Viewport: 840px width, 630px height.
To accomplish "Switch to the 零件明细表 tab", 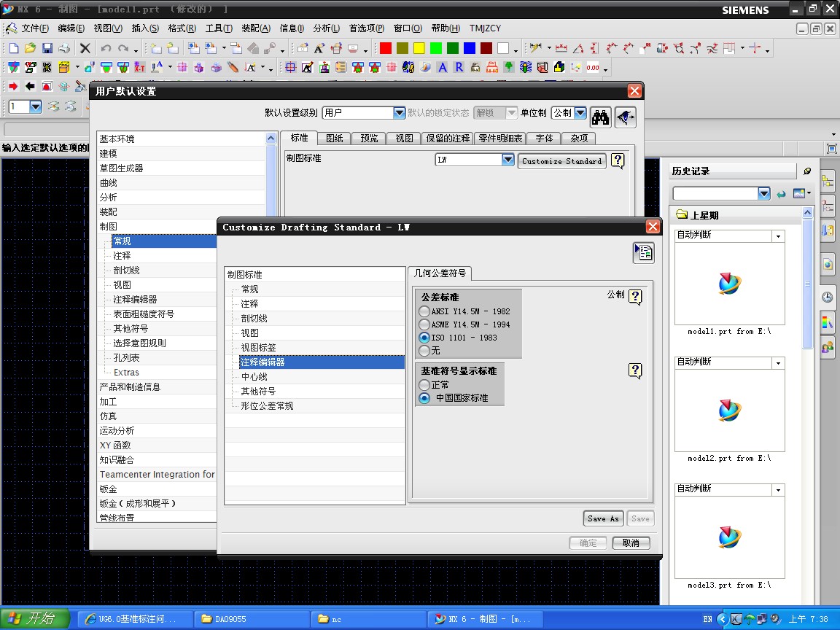I will click(x=500, y=139).
